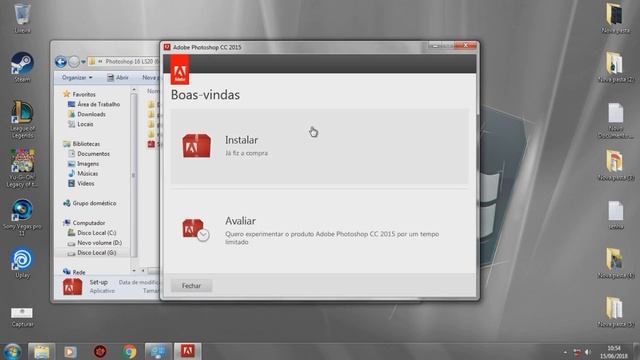Select Favoritos in the navigation pane
Viewport: 640px width, 360px height.
pos(80,94)
